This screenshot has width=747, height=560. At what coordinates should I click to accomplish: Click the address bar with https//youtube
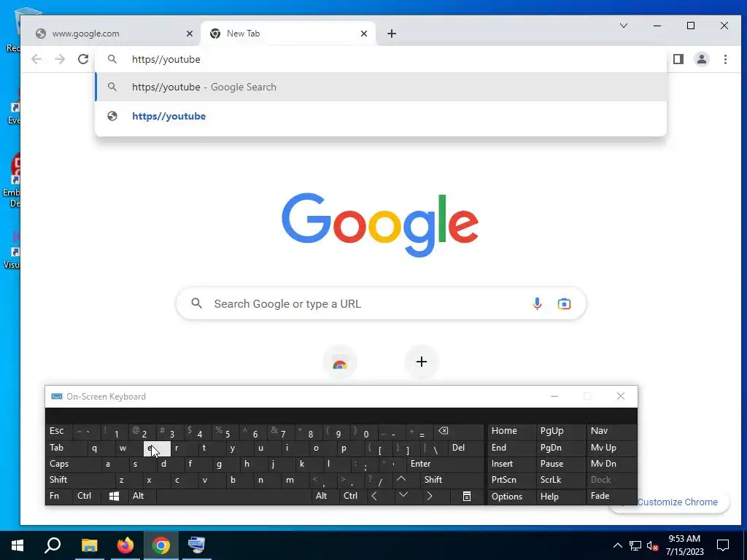[x=381, y=59]
